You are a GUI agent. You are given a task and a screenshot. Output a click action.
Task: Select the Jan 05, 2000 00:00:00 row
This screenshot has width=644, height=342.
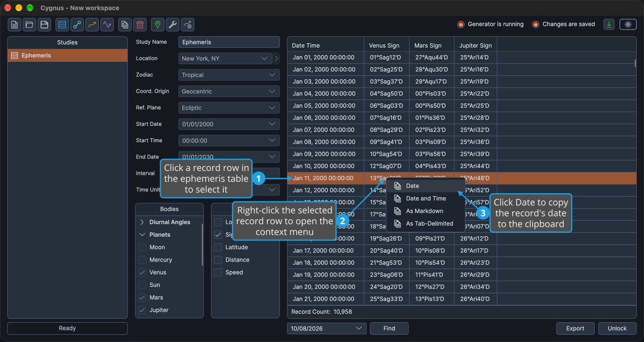[x=462, y=106]
